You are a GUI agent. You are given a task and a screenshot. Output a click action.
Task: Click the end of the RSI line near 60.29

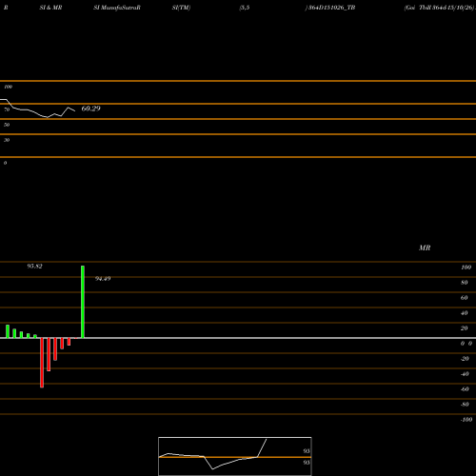pyautogui.click(x=75, y=110)
